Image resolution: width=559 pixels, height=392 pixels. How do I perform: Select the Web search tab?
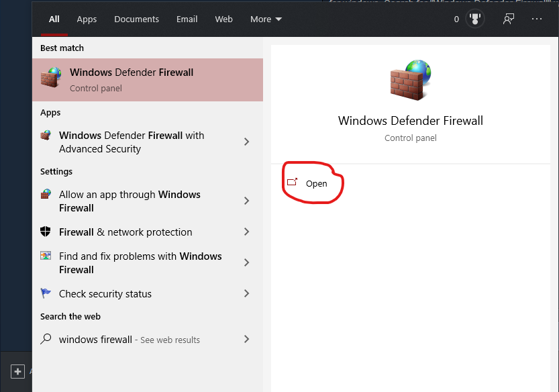(x=223, y=19)
